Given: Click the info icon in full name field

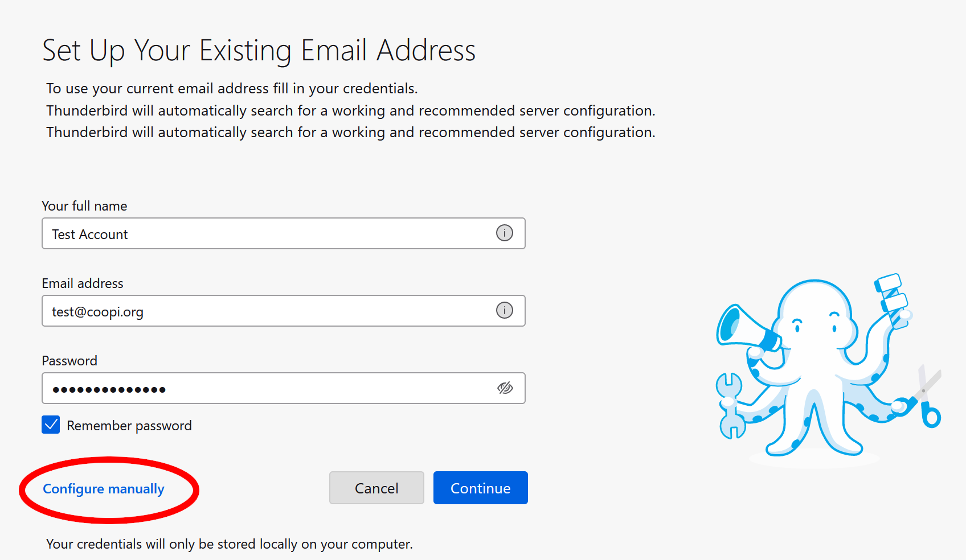Looking at the screenshot, I should point(504,233).
